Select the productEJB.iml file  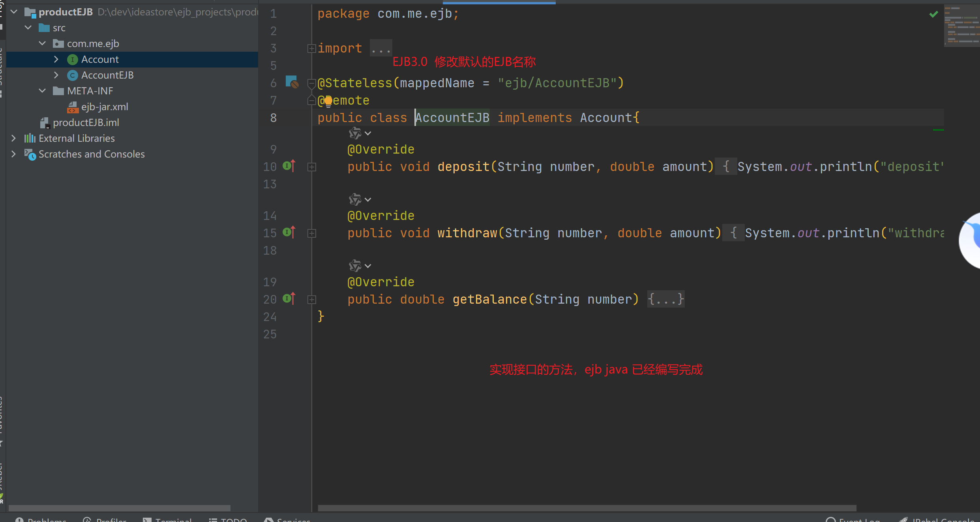click(86, 122)
